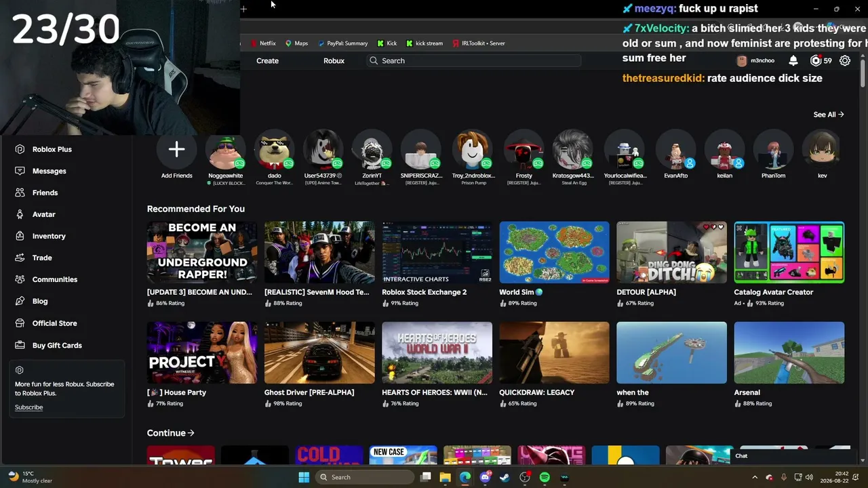The image size is (868, 488).
Task: Open the Maps bookmark
Action: [296, 43]
